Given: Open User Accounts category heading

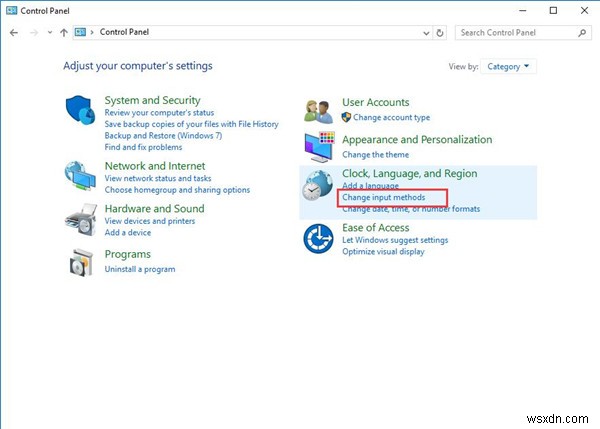Looking at the screenshot, I should coord(376,102).
